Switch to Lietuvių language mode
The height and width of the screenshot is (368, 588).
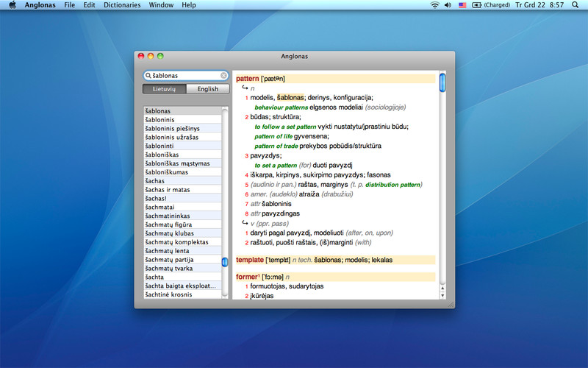tap(164, 89)
